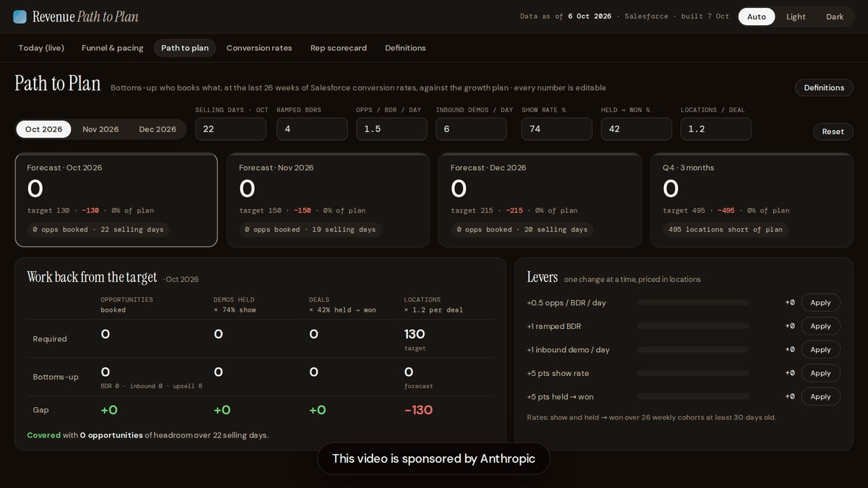Click the Gap locations value -130
Image resolution: width=868 pixels, height=488 pixels.
[418, 410]
